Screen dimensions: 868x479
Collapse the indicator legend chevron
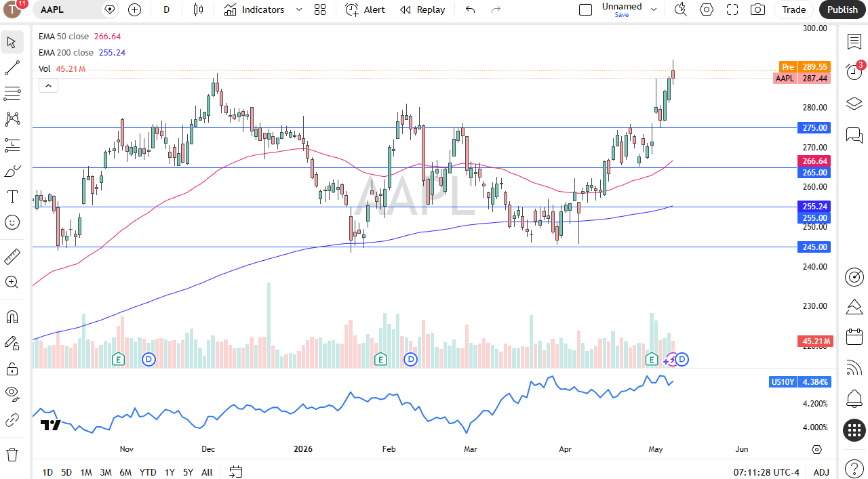tap(49, 85)
